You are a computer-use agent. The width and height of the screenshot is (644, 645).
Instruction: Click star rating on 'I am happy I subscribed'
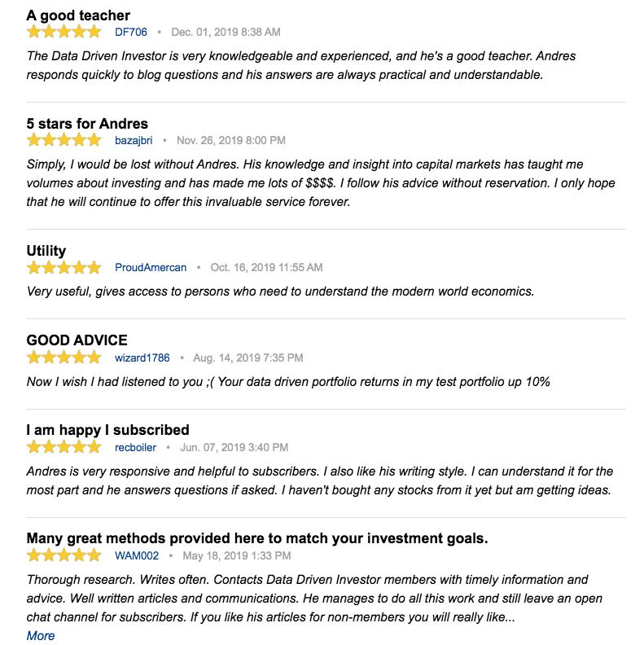pyautogui.click(x=64, y=447)
